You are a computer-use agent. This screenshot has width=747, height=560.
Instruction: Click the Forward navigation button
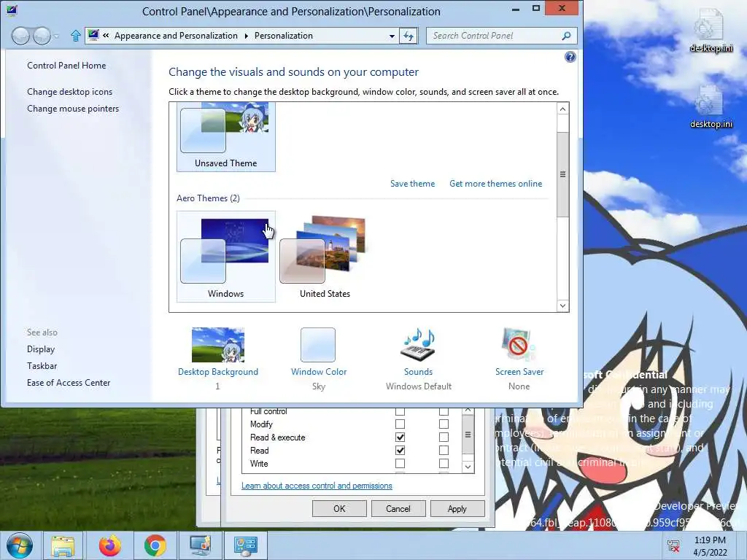pyautogui.click(x=42, y=36)
